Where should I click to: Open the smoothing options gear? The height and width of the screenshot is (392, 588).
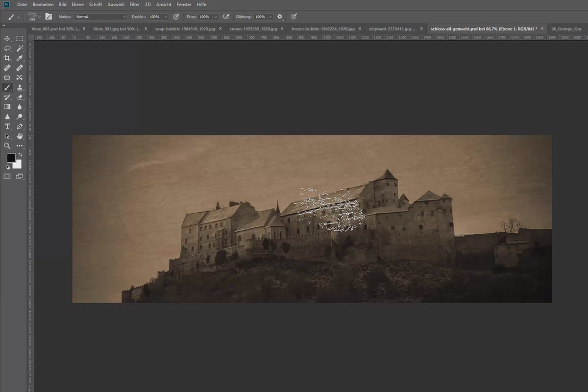pos(280,17)
